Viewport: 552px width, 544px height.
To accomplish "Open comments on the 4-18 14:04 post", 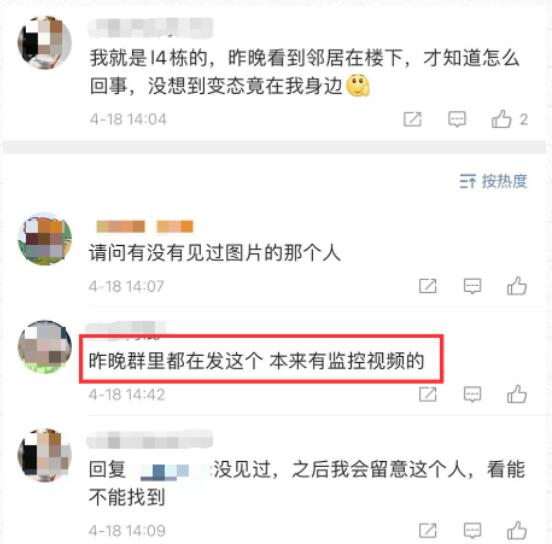I will point(457,119).
